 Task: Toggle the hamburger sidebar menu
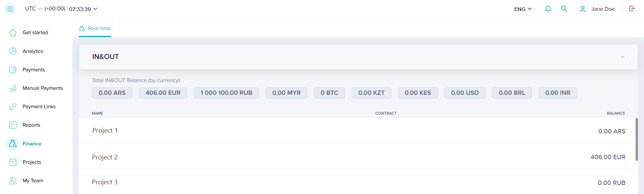coord(10,9)
